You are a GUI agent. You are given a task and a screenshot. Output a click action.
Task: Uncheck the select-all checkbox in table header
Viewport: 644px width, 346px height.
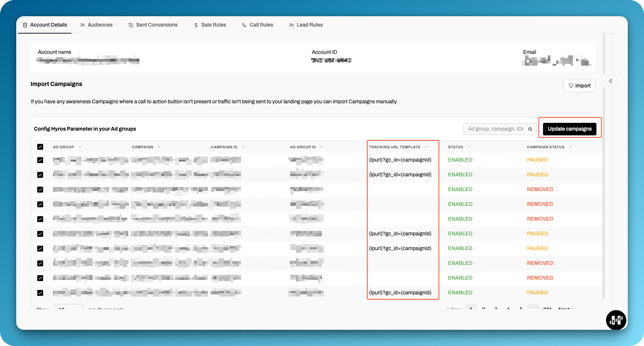[x=40, y=147]
